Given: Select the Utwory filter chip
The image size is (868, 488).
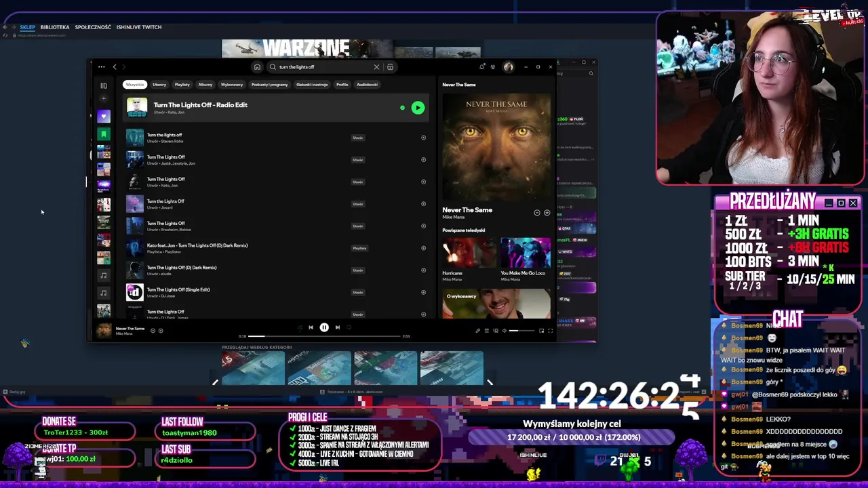Looking at the screenshot, I should coord(159,85).
